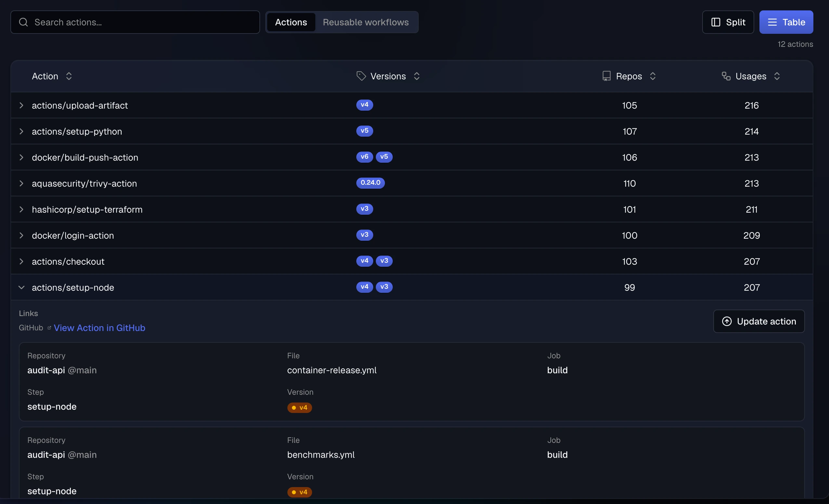Click the 110 repos value for trivy-action
This screenshot has height=504, width=829.
point(629,183)
